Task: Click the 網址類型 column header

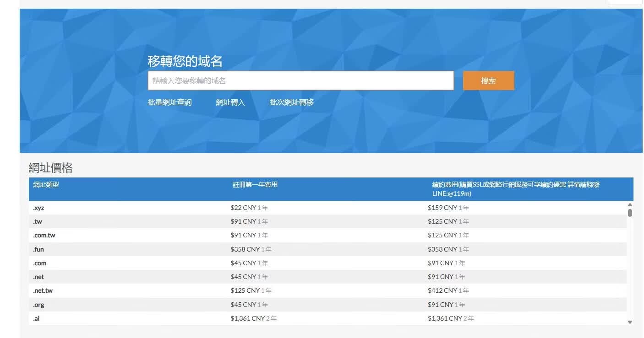Action: tap(46, 185)
